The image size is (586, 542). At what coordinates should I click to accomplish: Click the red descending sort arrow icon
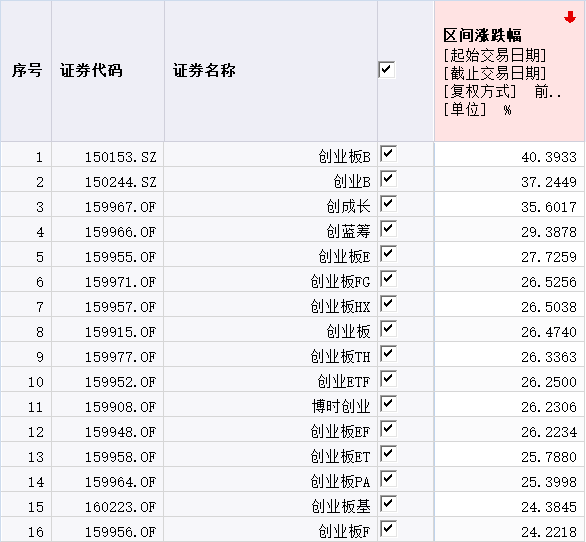point(570,17)
